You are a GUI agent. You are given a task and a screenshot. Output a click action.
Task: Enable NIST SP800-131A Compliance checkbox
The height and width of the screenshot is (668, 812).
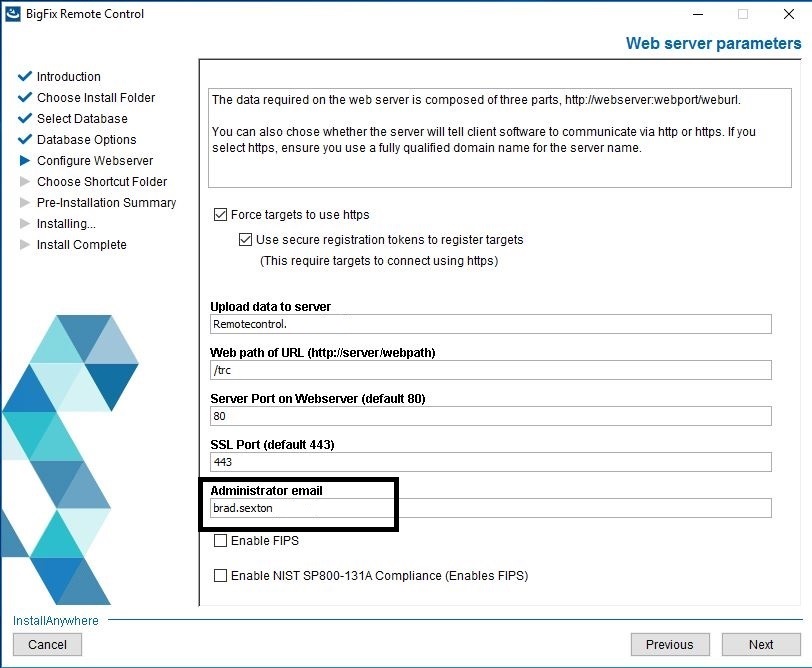click(221, 575)
